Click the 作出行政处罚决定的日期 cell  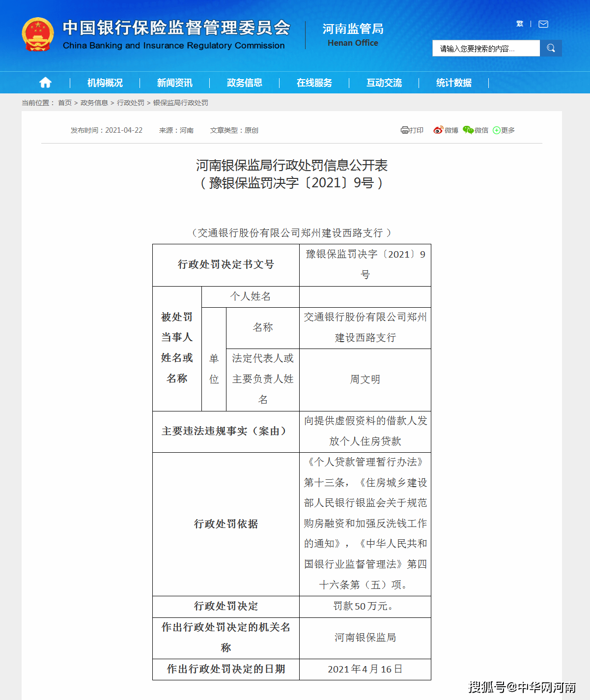tap(226, 670)
